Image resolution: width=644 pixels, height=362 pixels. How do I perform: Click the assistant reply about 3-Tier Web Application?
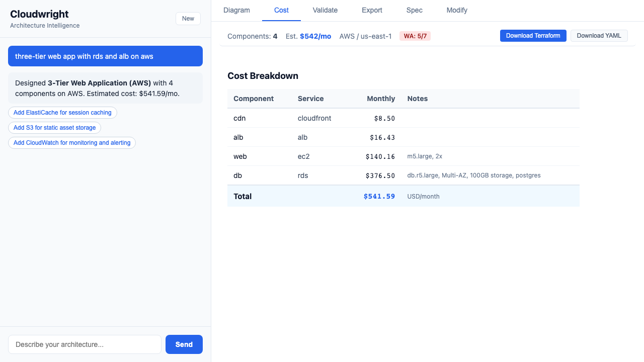click(105, 88)
